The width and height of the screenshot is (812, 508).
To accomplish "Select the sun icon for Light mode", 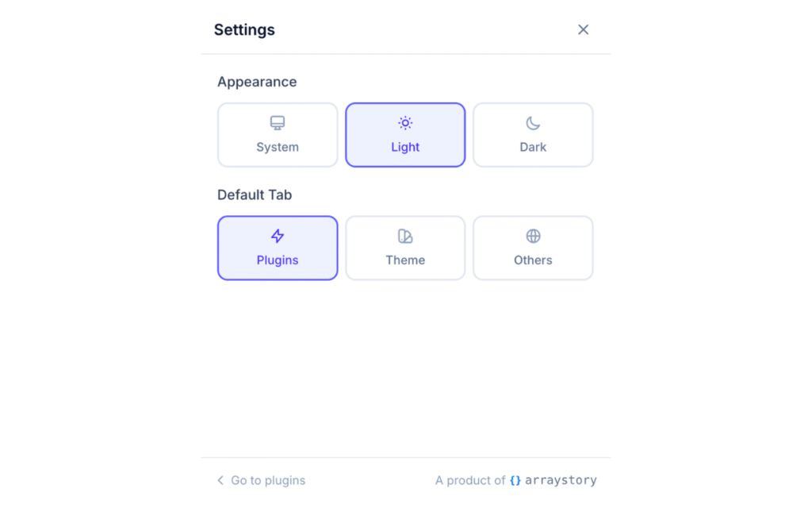I will click(x=405, y=123).
